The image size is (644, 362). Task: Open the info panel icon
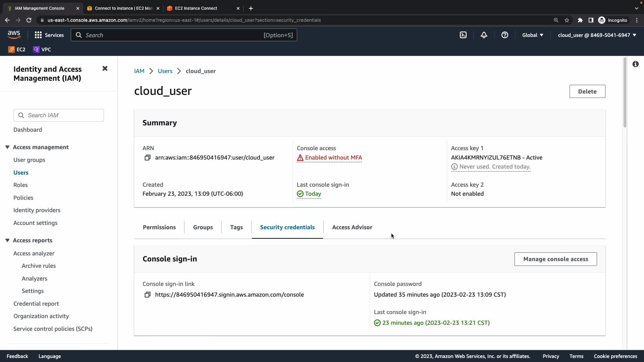point(635,64)
